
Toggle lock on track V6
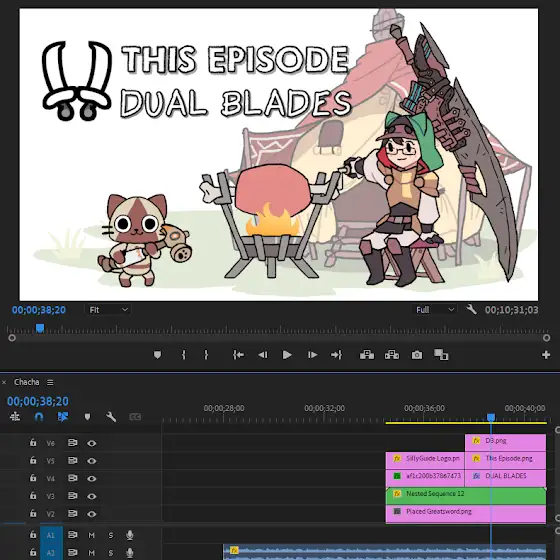(33, 442)
